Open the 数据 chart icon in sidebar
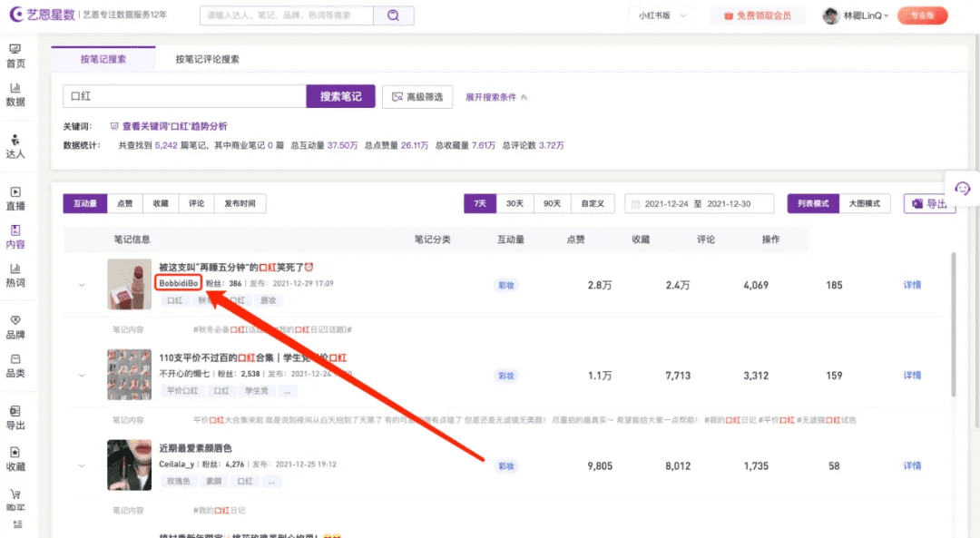 (x=15, y=89)
